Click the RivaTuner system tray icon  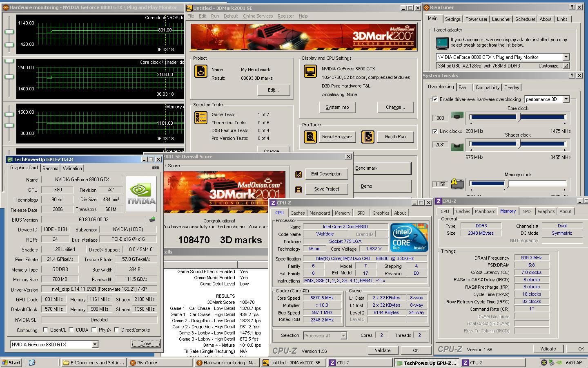544,362
